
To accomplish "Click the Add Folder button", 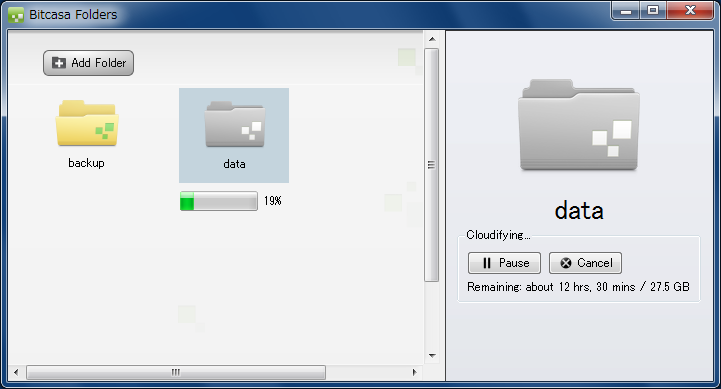I will 88,63.
